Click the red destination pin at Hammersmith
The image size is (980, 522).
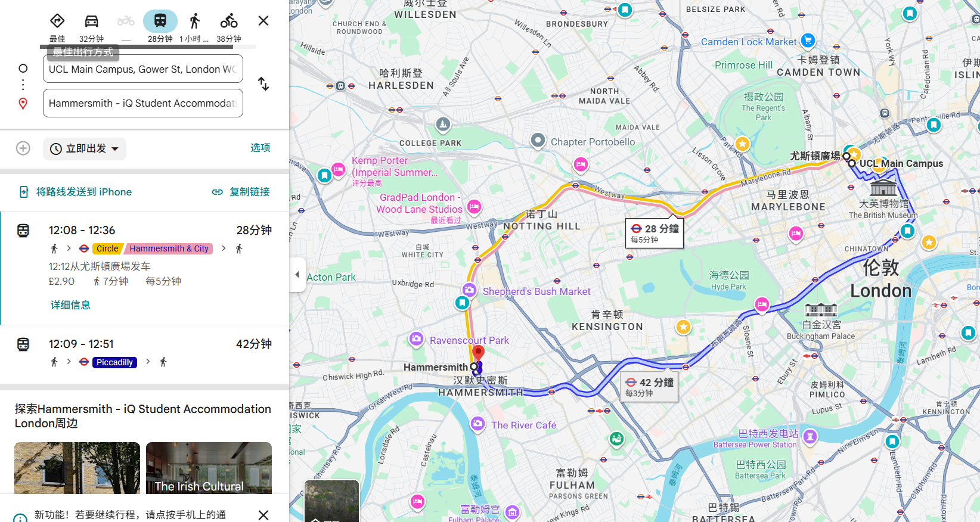[x=478, y=354]
